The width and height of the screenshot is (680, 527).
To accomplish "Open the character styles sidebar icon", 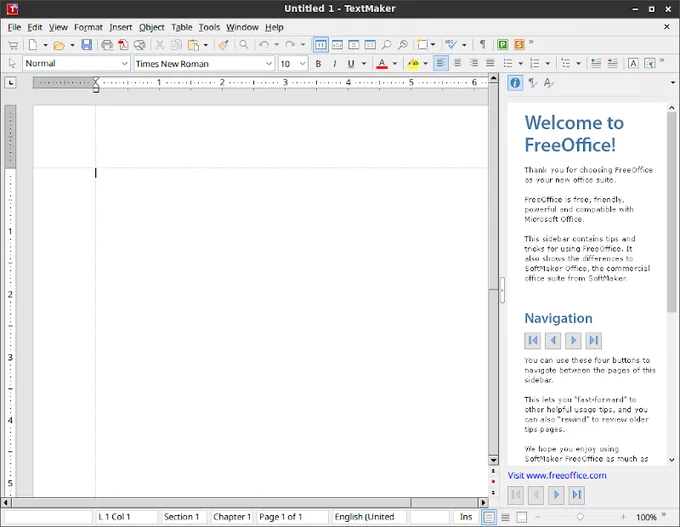I will tap(549, 82).
